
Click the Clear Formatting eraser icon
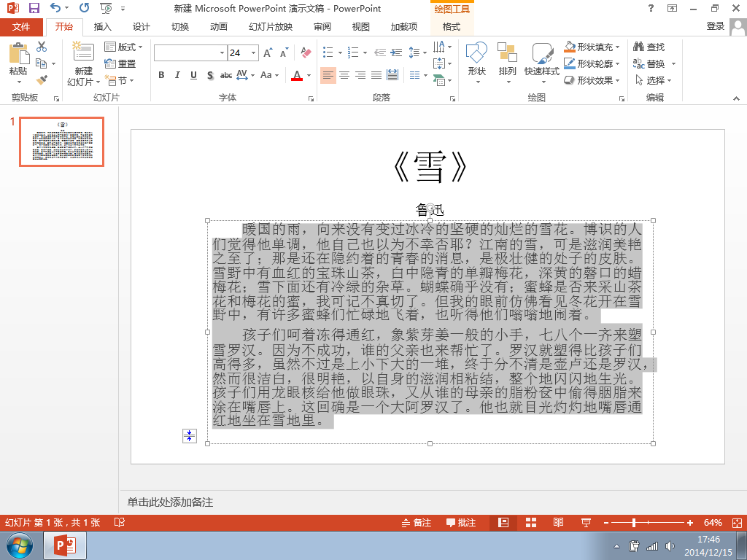[x=306, y=53]
